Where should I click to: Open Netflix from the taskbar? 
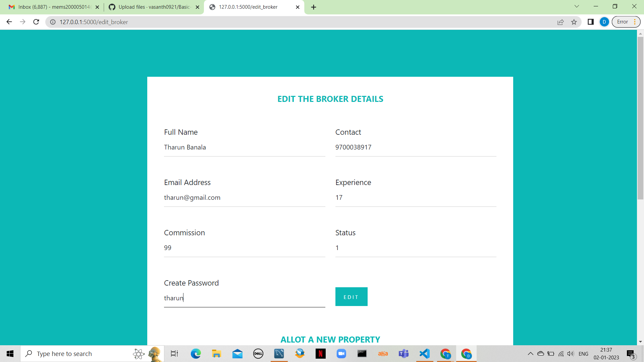[321, 354]
